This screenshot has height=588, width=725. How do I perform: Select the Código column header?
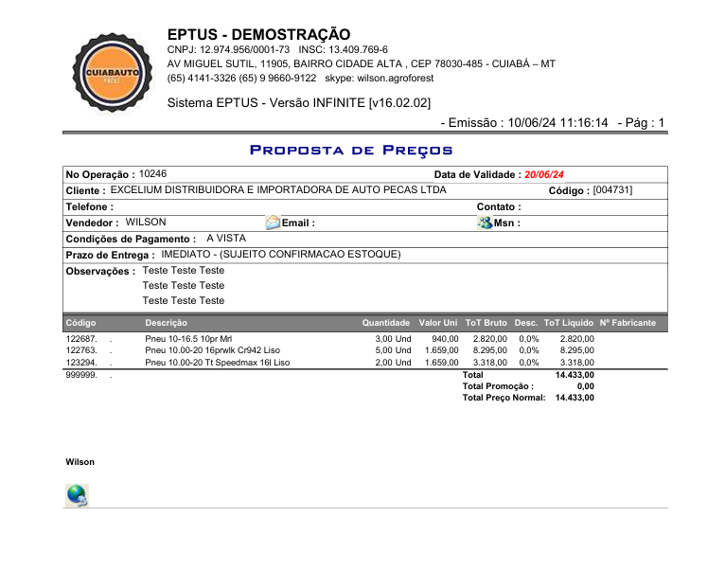(x=80, y=323)
